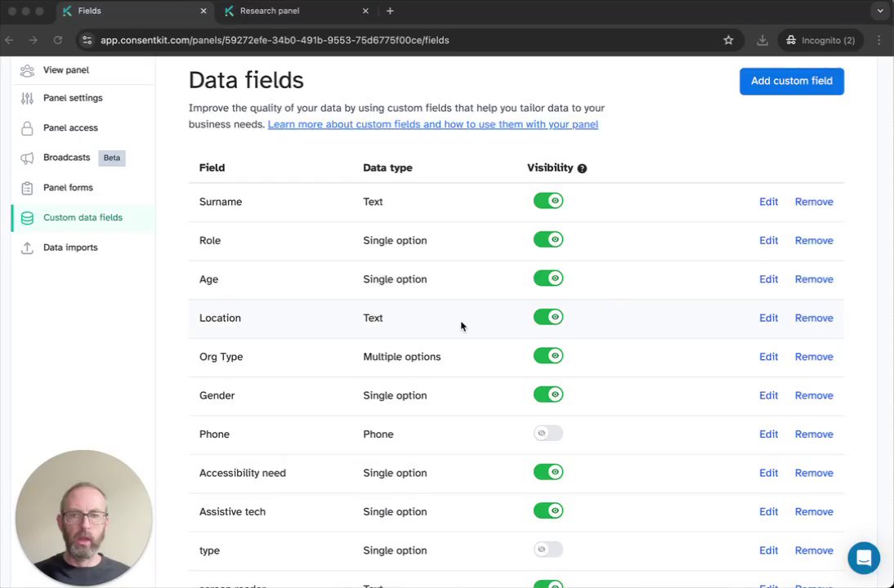Click the Visibility help question mark icon
This screenshot has height=588, width=894.
click(x=582, y=168)
